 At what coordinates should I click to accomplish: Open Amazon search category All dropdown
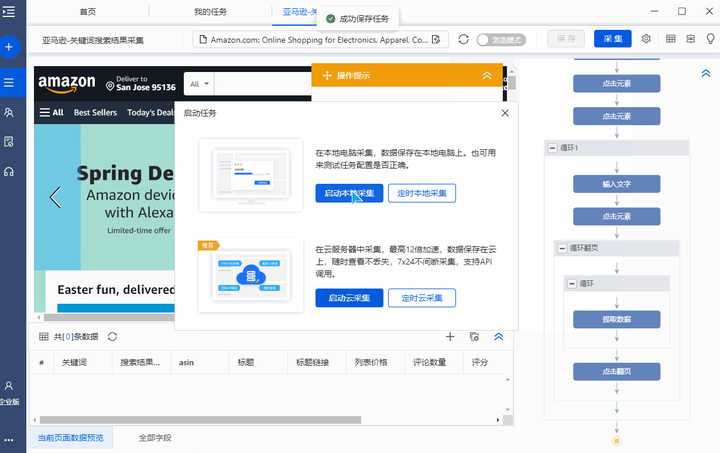[x=199, y=84]
